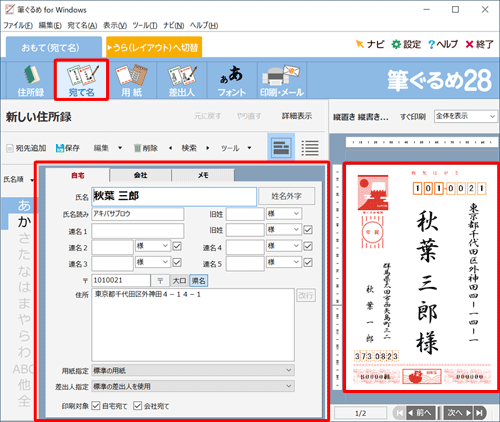Viewport: 500px width, 422px height.
Task: Expand 差出人指定 sender selection dropdown
Action: point(193,386)
